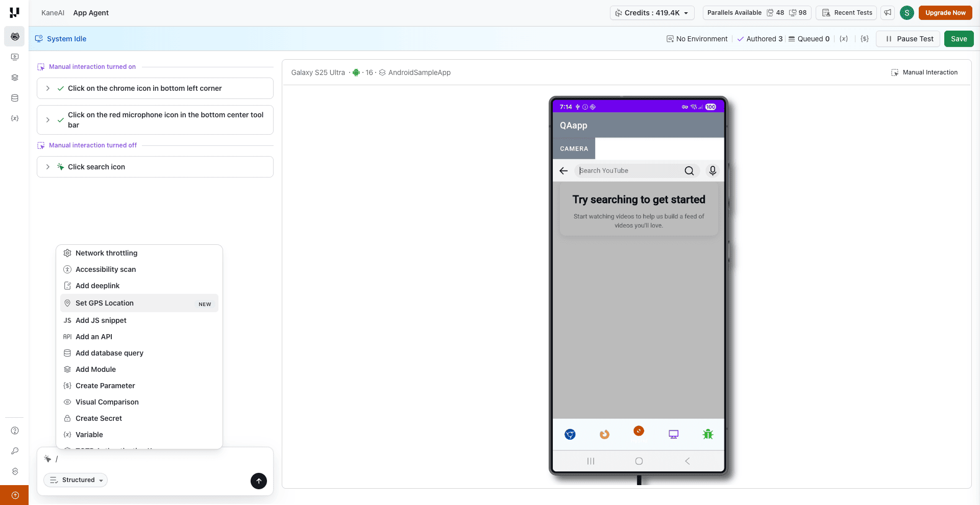Viewport: 980px width, 505px height.
Task: Tap the Android home navigation button
Action: click(639, 461)
